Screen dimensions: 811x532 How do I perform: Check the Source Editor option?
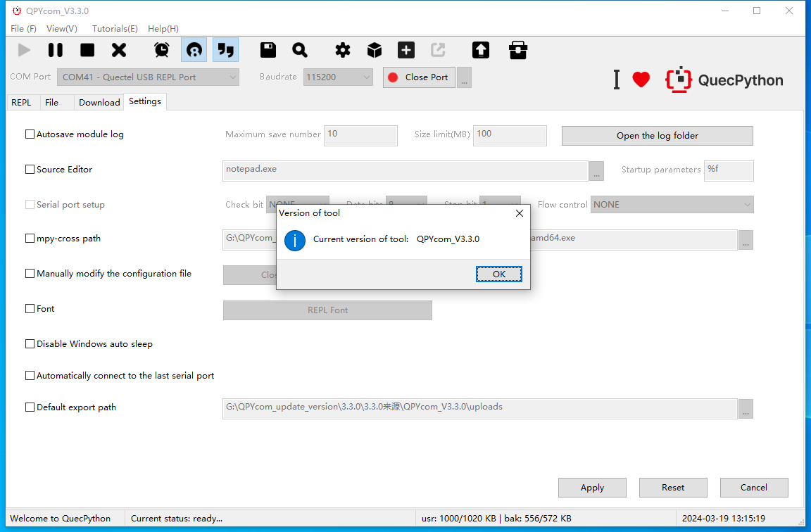click(30, 170)
